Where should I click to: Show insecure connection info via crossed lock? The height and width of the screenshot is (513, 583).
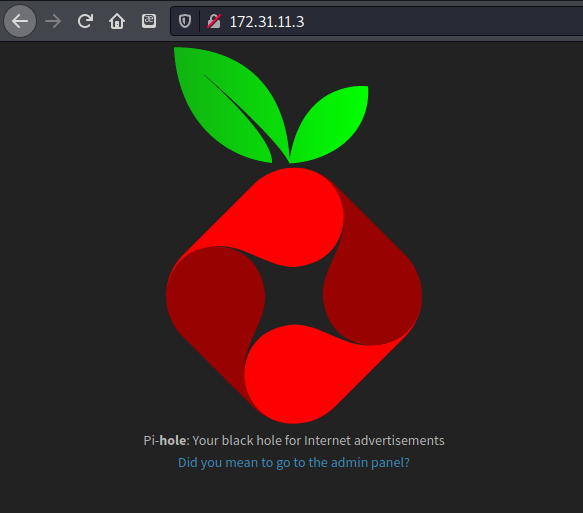pos(214,21)
